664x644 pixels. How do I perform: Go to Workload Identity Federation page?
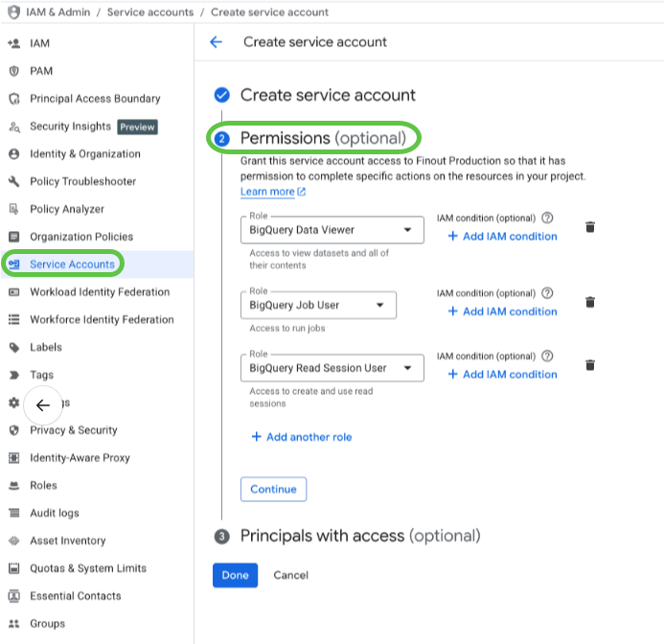[x=99, y=292]
